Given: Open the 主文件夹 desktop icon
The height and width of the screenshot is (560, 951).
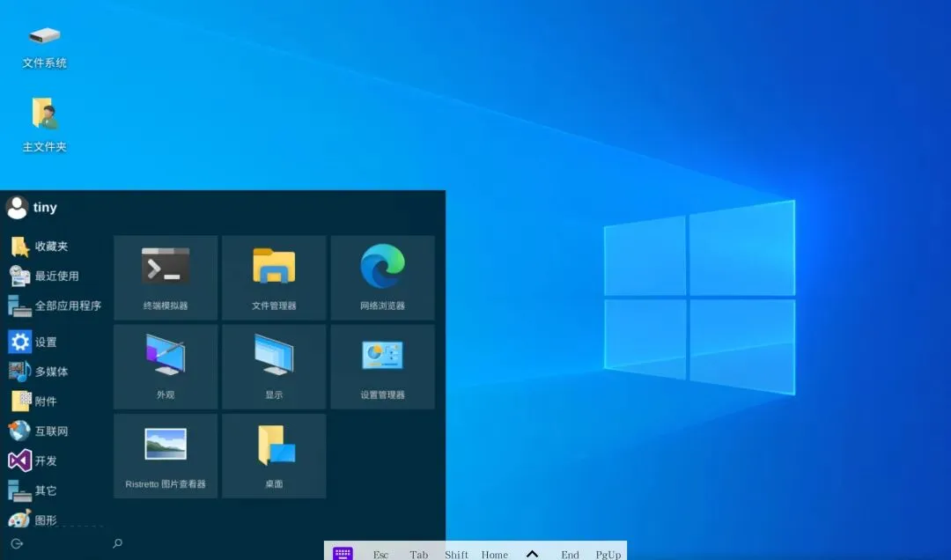Looking at the screenshot, I should [x=44, y=124].
